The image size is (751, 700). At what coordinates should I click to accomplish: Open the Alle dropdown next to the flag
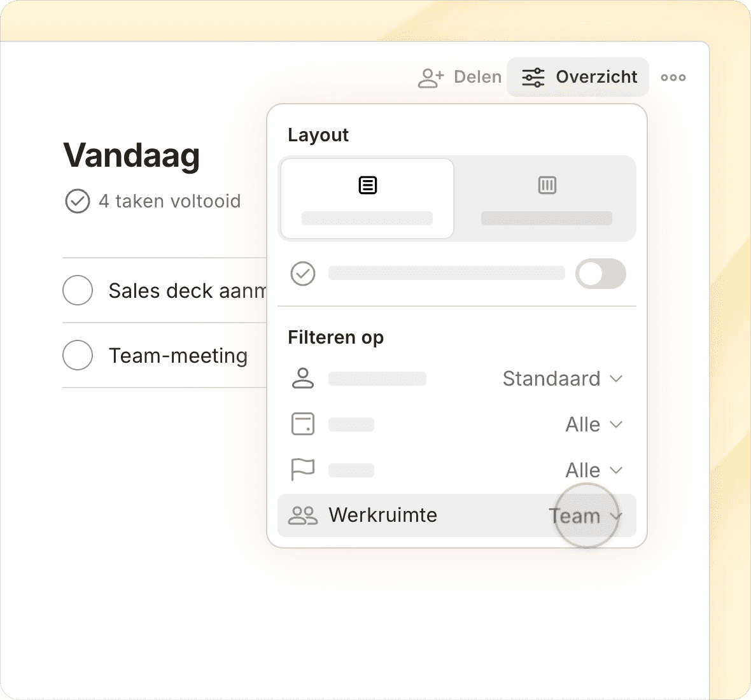click(593, 470)
